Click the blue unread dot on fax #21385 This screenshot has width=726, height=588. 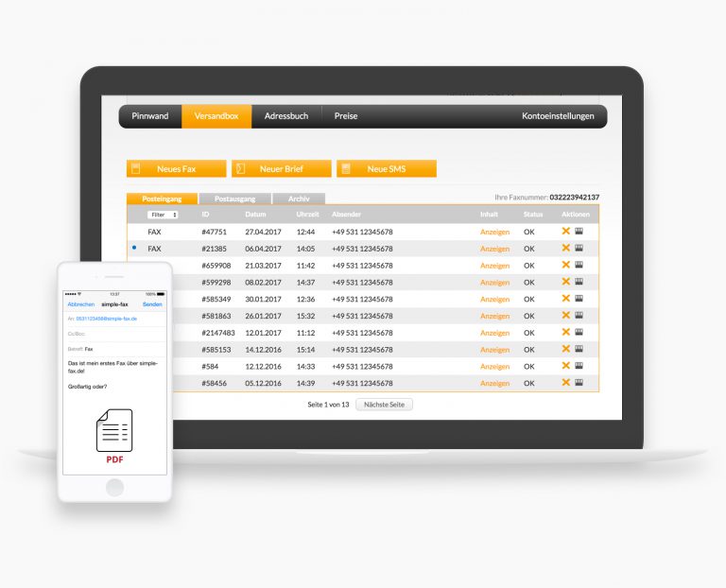coord(134,248)
